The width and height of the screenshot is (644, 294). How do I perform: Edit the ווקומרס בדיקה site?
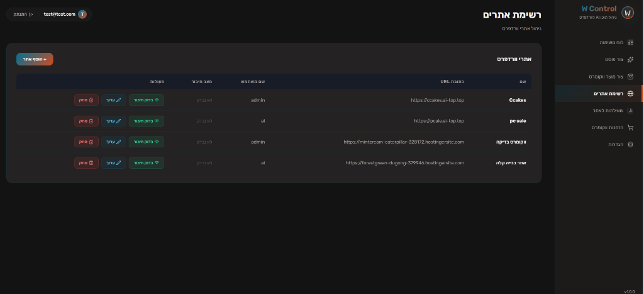(114, 142)
